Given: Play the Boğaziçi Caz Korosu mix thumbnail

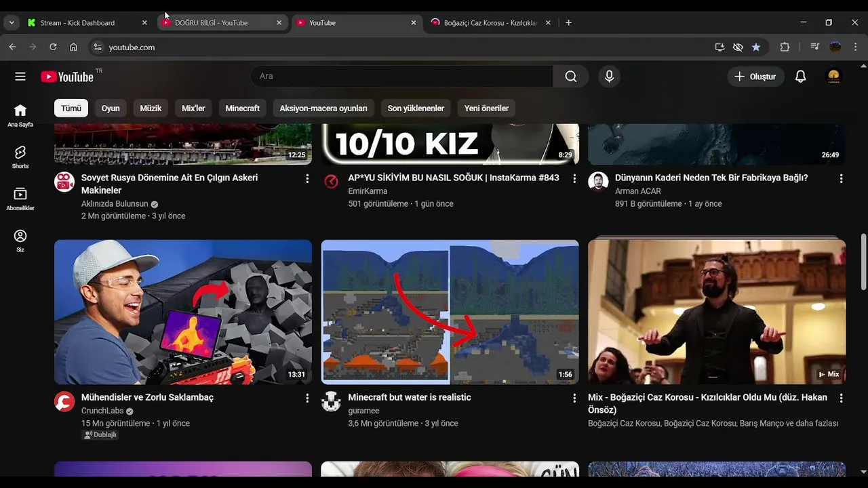Looking at the screenshot, I should pyautogui.click(x=717, y=312).
